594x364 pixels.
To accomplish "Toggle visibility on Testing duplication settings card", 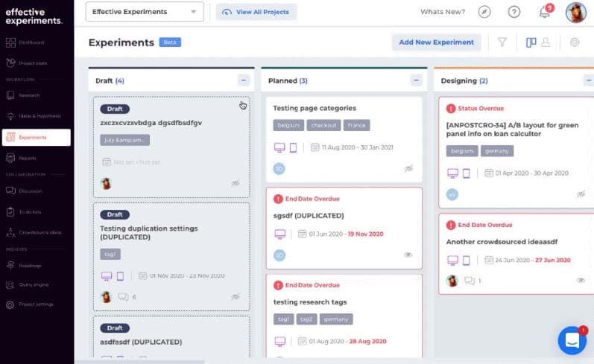I will (x=236, y=297).
